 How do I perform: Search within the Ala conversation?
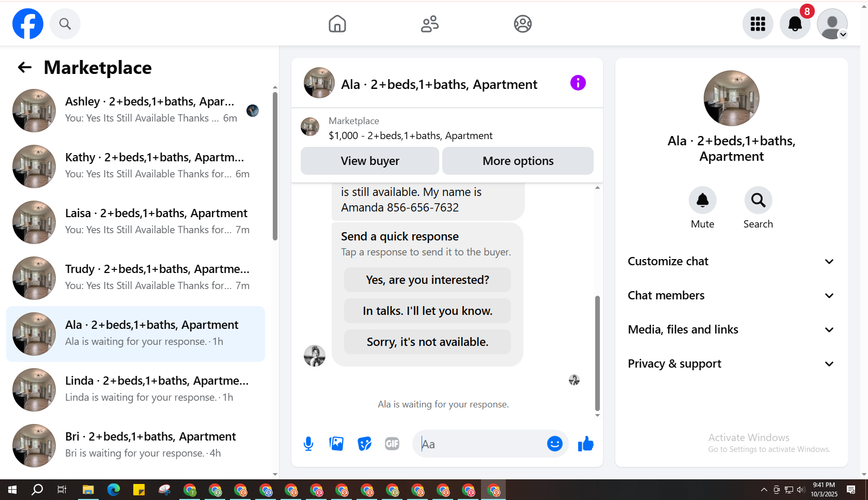tap(758, 200)
